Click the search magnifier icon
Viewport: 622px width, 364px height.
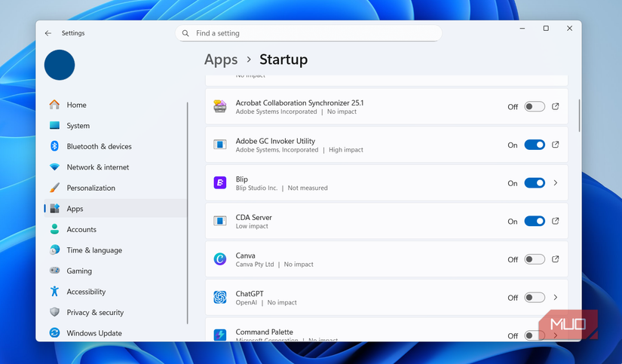(185, 33)
